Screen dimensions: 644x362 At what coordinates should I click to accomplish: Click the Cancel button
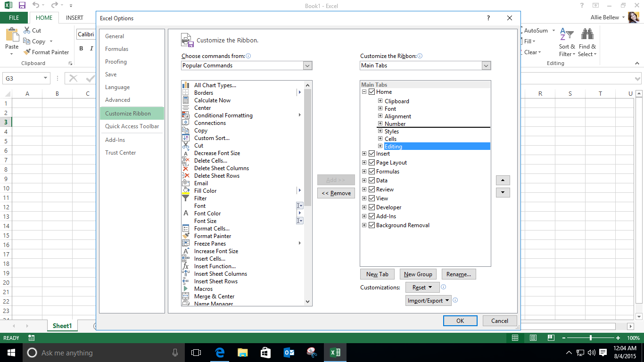500,321
